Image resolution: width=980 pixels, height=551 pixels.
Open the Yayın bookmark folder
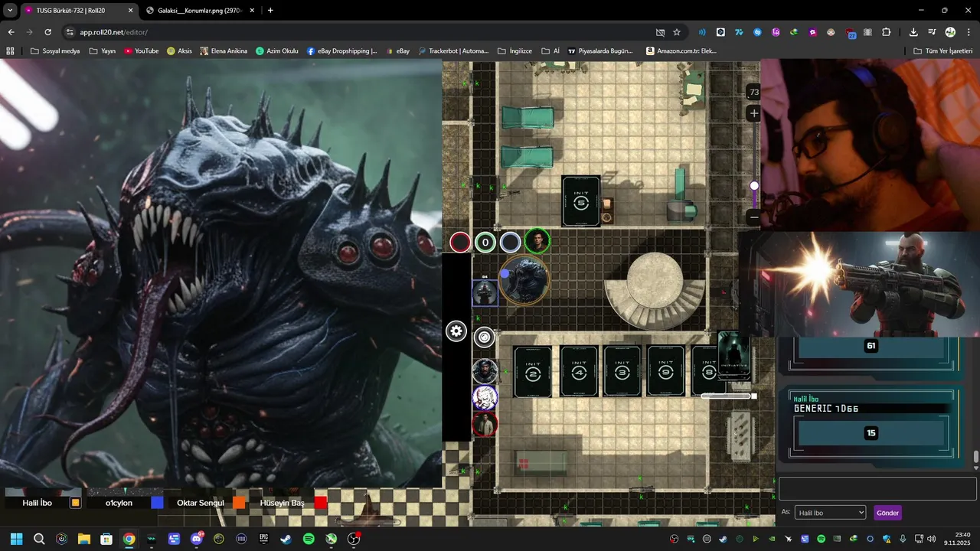(x=102, y=51)
